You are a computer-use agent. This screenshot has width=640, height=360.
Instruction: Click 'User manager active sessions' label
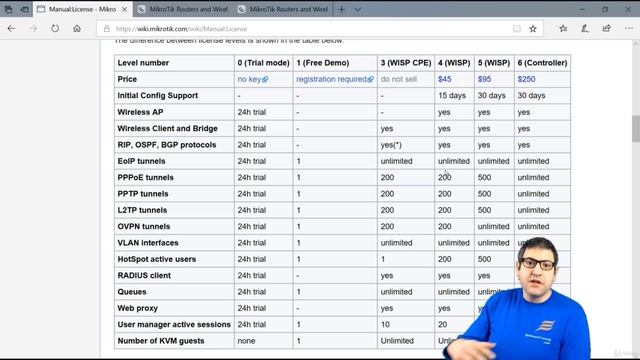coord(174,324)
